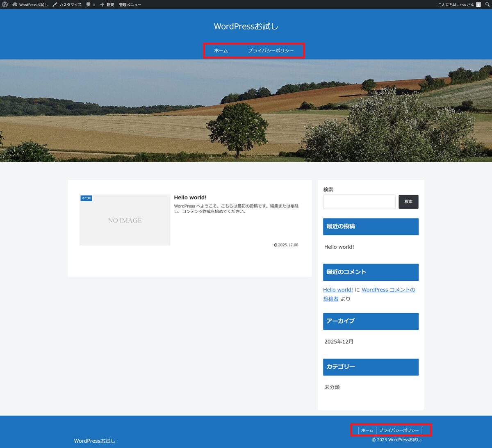
Task: Click the ton user avatar
Action: (x=478, y=5)
